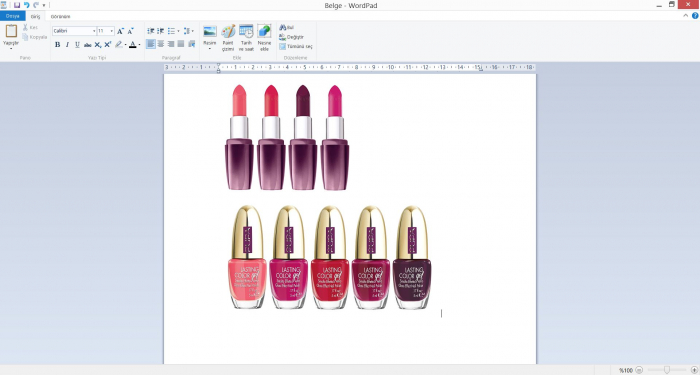Viewport: 700px width, 375px height.
Task: Expand the text color dropdown arrow
Action: coord(139,45)
